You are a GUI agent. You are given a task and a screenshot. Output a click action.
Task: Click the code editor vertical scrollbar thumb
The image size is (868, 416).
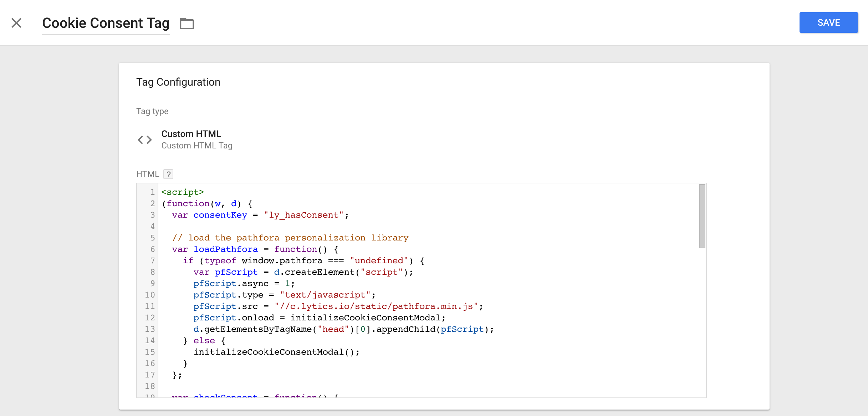(x=702, y=215)
